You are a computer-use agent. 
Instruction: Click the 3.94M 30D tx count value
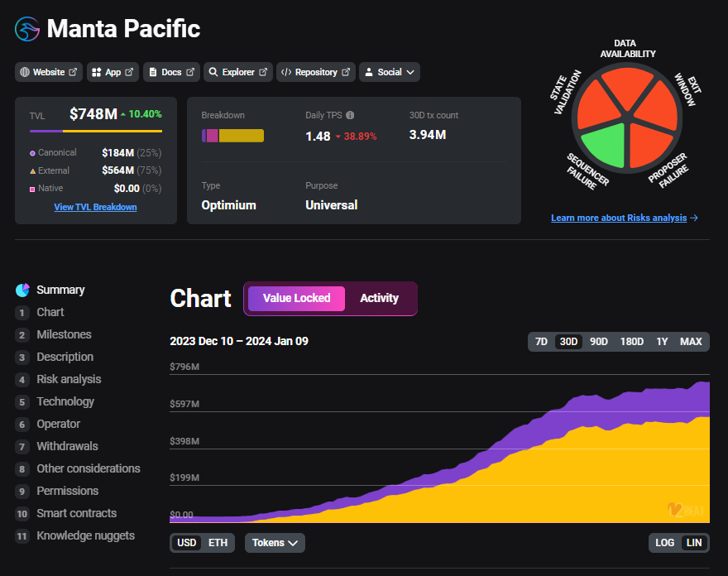point(428,135)
